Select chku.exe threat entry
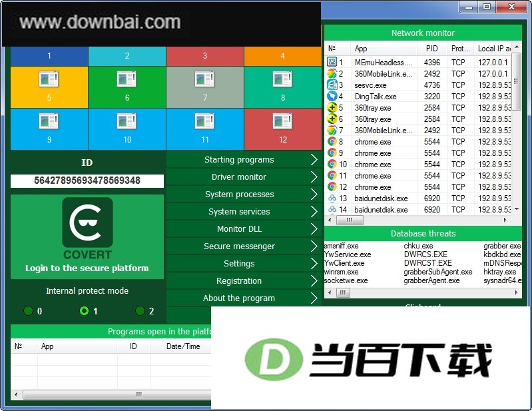 coord(418,246)
